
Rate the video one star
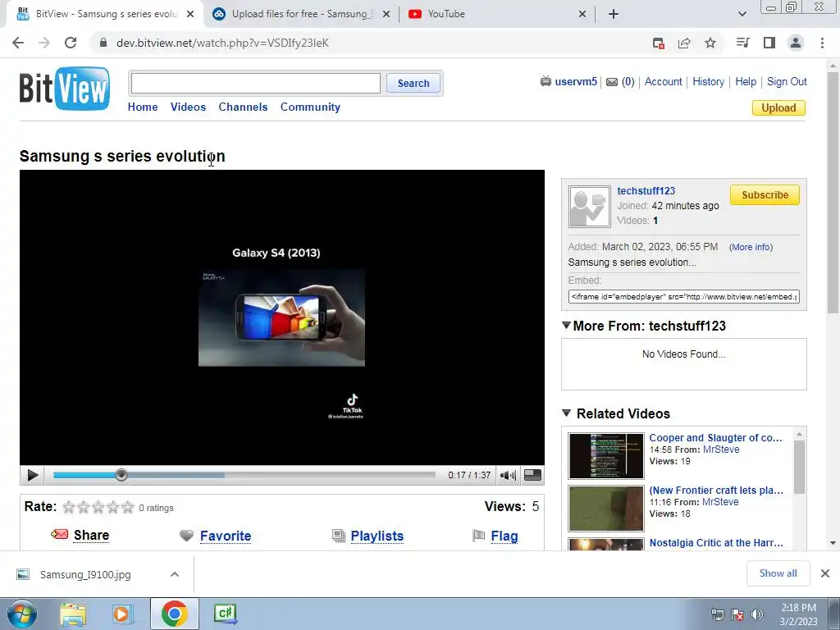click(69, 507)
